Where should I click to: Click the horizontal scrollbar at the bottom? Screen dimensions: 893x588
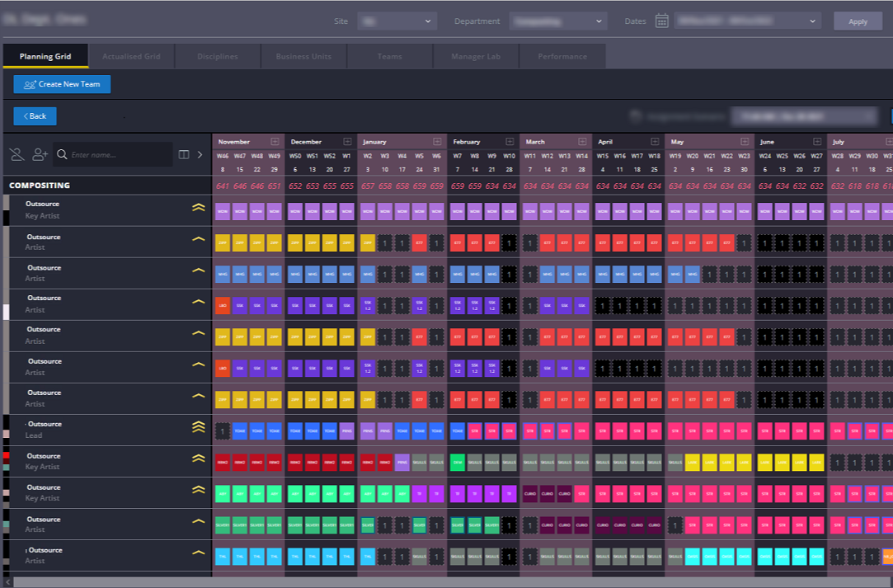(x=453, y=582)
